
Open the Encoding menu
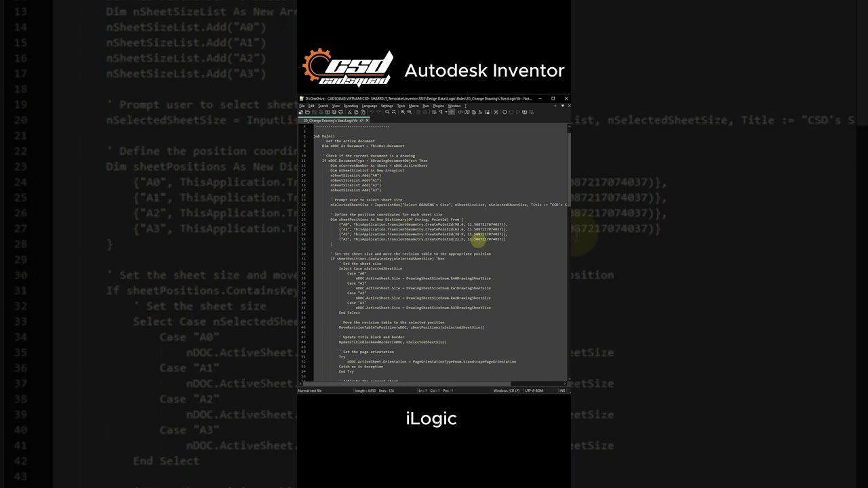pos(351,106)
